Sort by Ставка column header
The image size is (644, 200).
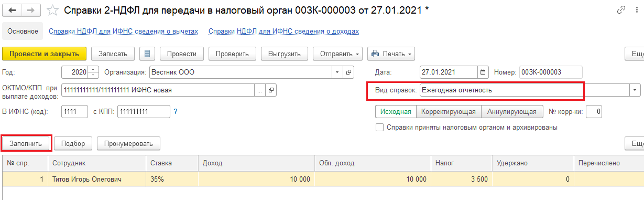(172, 163)
